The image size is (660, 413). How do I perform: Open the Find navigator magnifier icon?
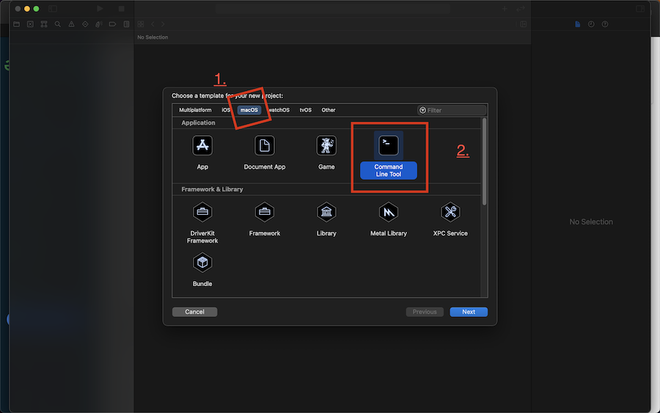tap(58, 24)
